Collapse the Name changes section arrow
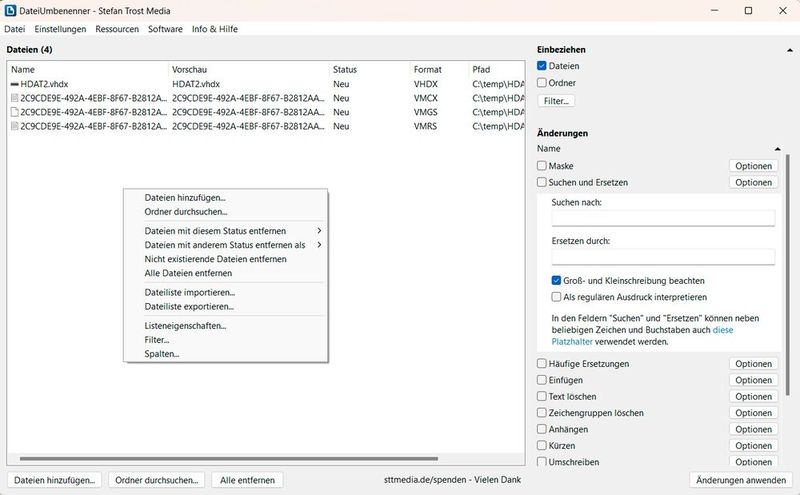The image size is (800, 495). tap(777, 148)
